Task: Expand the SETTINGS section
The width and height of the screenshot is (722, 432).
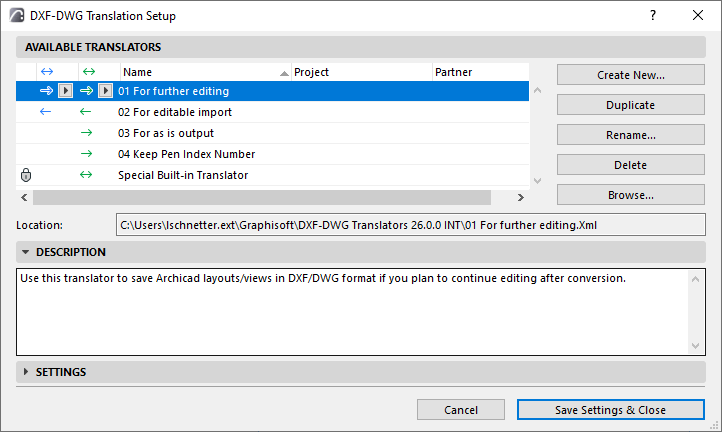Action: [x=27, y=372]
